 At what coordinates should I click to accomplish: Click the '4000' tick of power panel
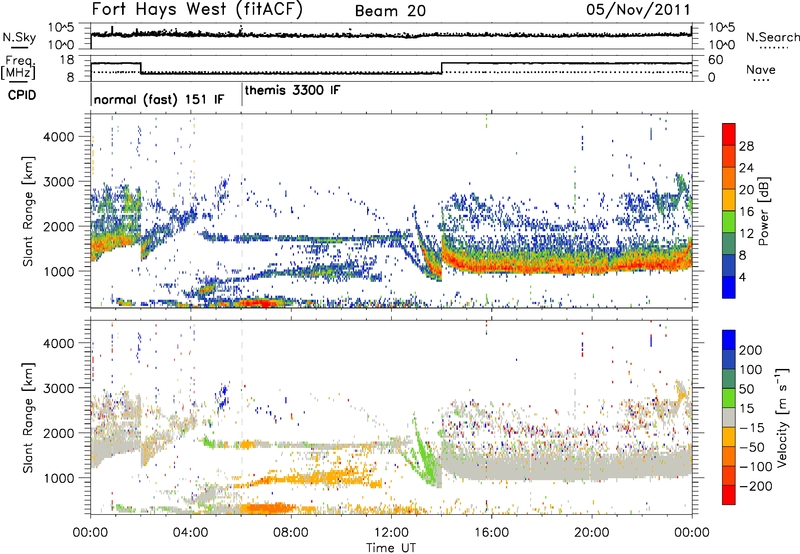tap(59, 137)
